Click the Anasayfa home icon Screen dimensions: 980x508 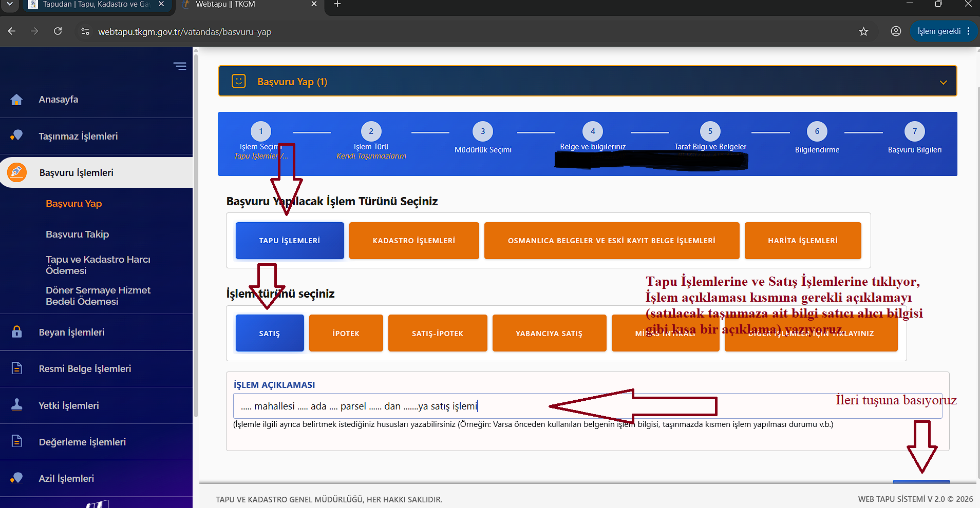pyautogui.click(x=16, y=100)
